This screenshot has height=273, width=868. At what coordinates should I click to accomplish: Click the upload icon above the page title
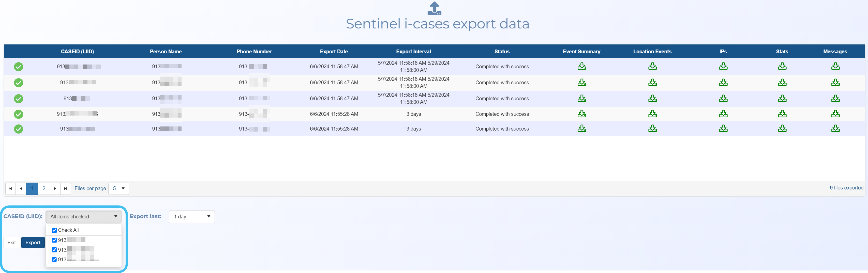434,8
